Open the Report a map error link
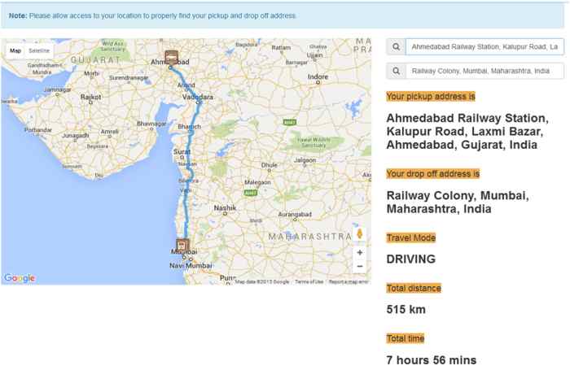 [x=348, y=281]
